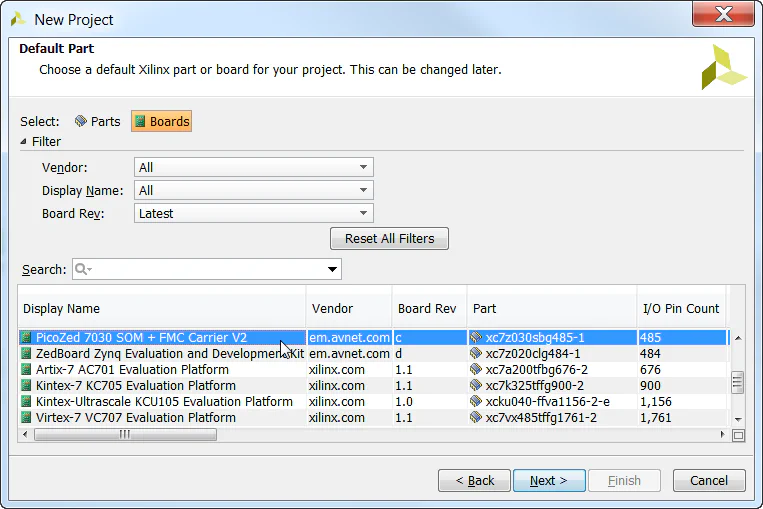Select Artix-7 AC701 Evaluation Platform row

tap(374, 369)
